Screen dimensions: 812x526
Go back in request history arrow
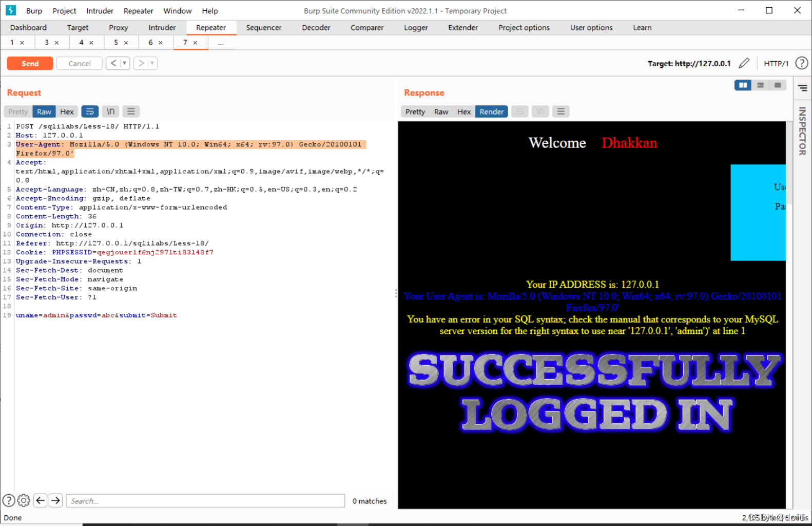pyautogui.click(x=113, y=63)
